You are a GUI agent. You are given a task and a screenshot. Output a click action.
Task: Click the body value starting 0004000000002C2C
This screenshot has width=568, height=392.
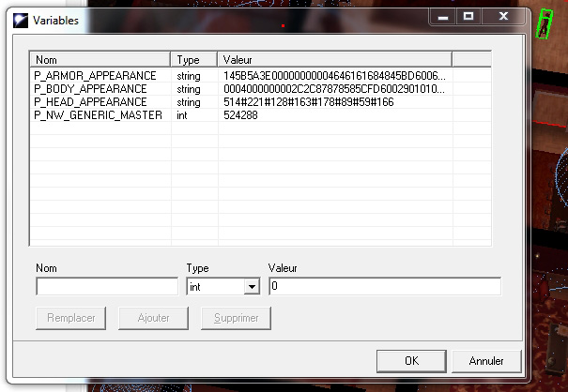tap(334, 89)
